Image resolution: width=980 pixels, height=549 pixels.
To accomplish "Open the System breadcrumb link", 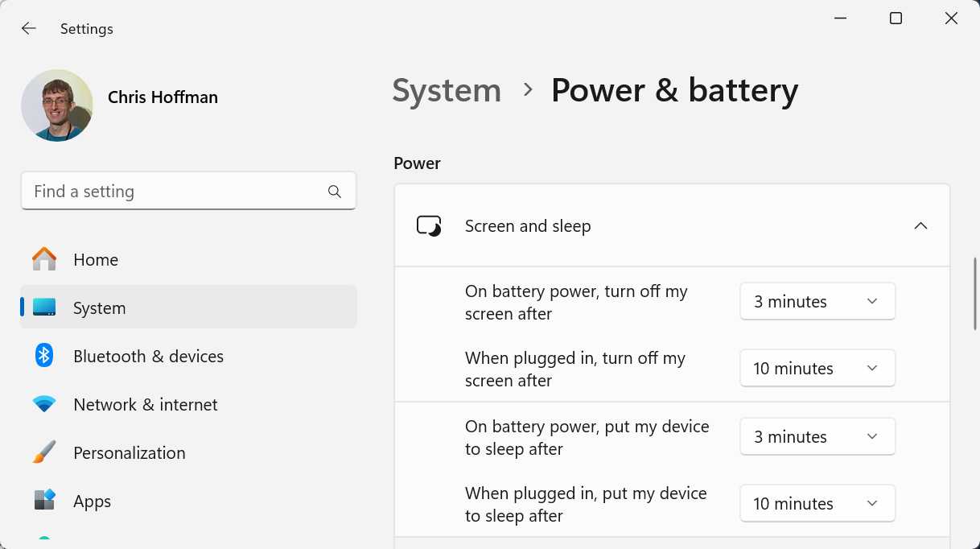I will 447,90.
